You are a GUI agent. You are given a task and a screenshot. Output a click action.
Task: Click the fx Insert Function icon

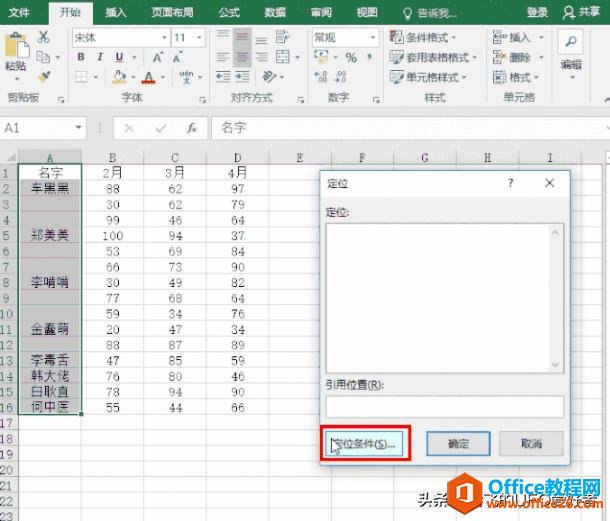[x=191, y=128]
